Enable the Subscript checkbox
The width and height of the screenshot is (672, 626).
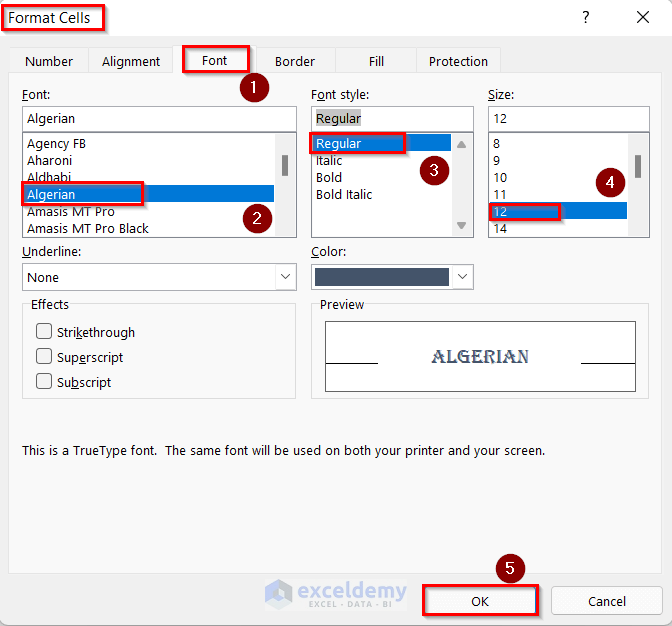coord(44,381)
